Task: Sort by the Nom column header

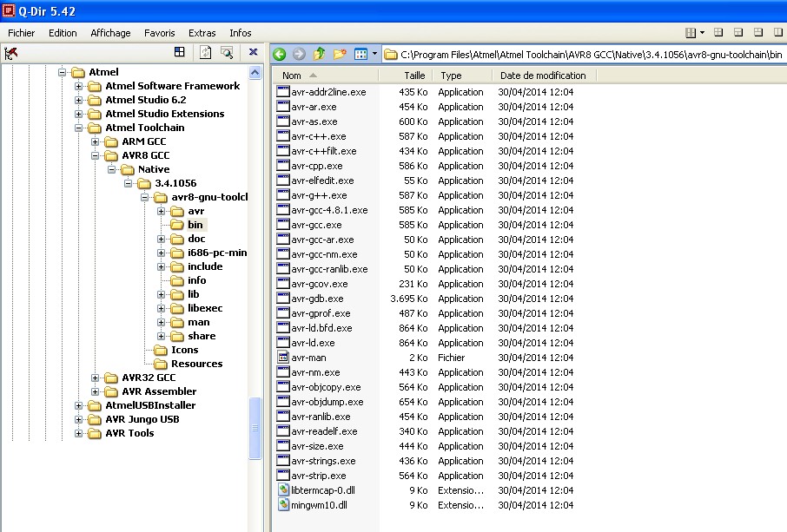Action: point(326,76)
